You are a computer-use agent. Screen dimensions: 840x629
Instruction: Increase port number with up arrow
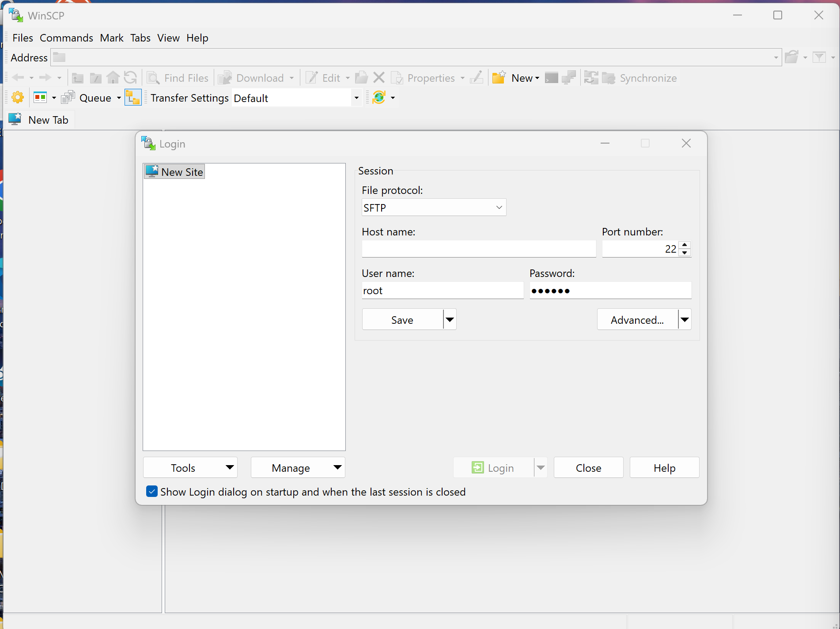pos(685,245)
